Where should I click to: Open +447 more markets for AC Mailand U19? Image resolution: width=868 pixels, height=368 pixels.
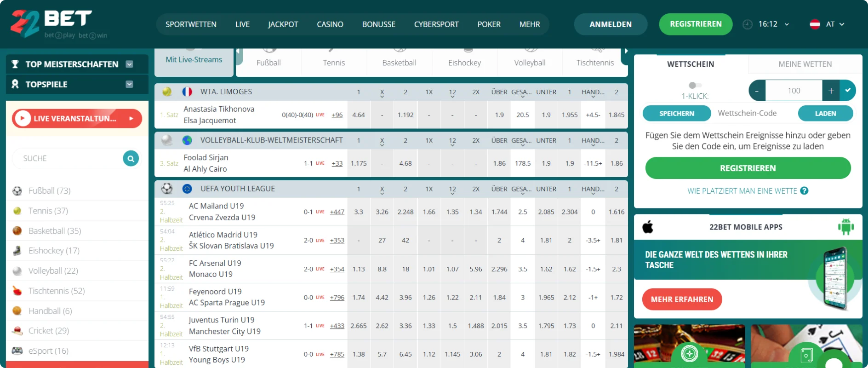click(x=337, y=212)
